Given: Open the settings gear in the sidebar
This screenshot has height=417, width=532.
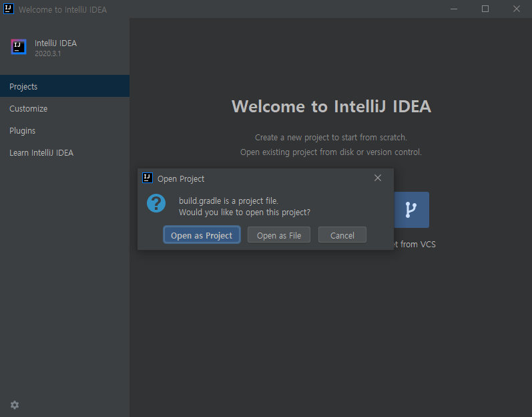Looking at the screenshot, I should coord(15,405).
